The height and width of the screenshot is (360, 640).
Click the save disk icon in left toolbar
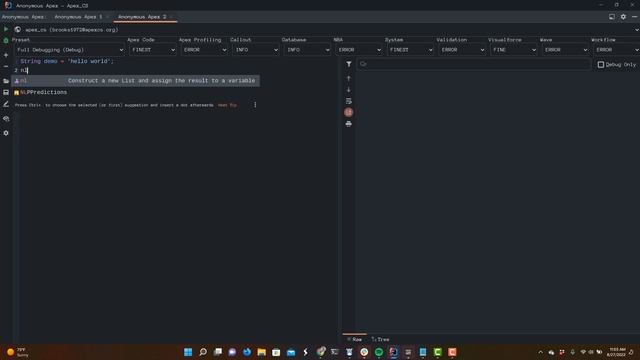pos(6,92)
